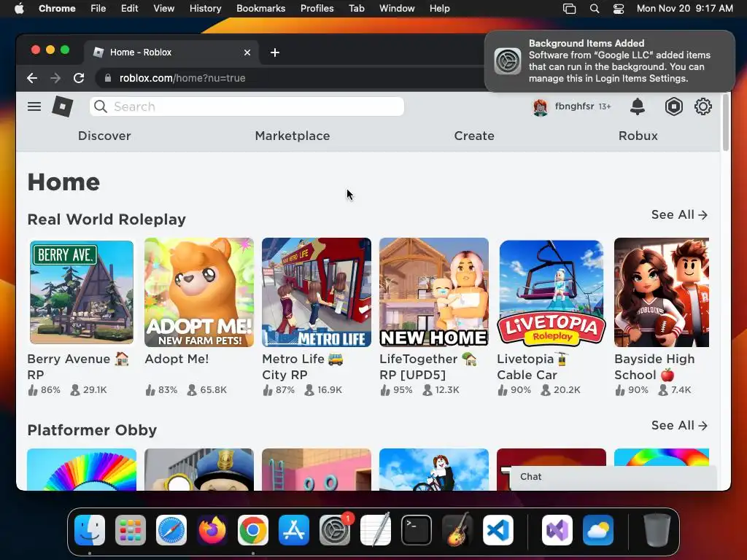Open the History menu
This screenshot has width=747, height=560.
pyautogui.click(x=205, y=9)
